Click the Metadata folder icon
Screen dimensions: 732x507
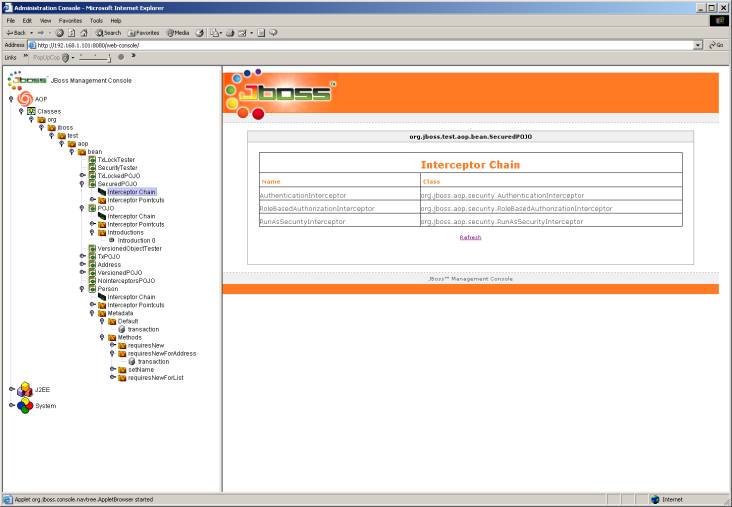click(x=102, y=313)
